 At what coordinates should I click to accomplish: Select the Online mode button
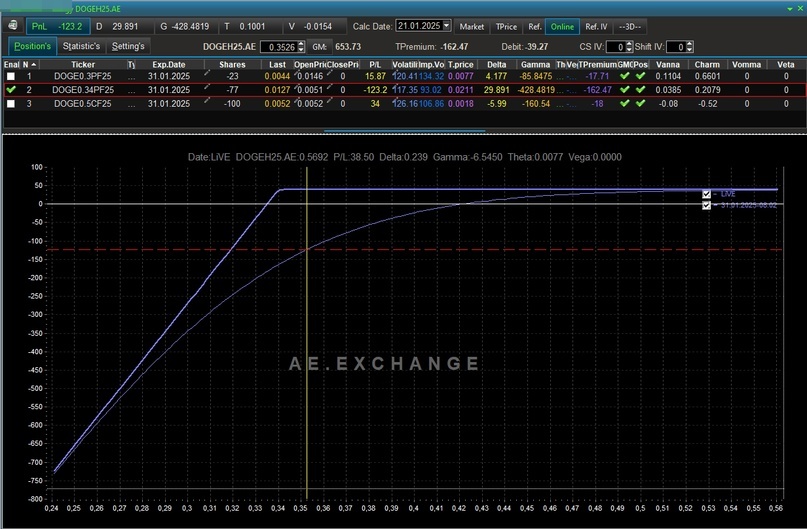[562, 27]
